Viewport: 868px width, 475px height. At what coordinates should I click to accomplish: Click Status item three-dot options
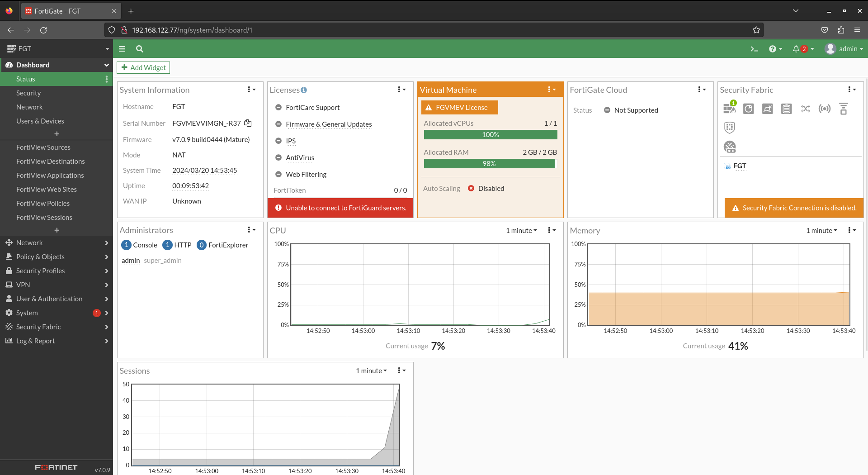[x=106, y=79]
